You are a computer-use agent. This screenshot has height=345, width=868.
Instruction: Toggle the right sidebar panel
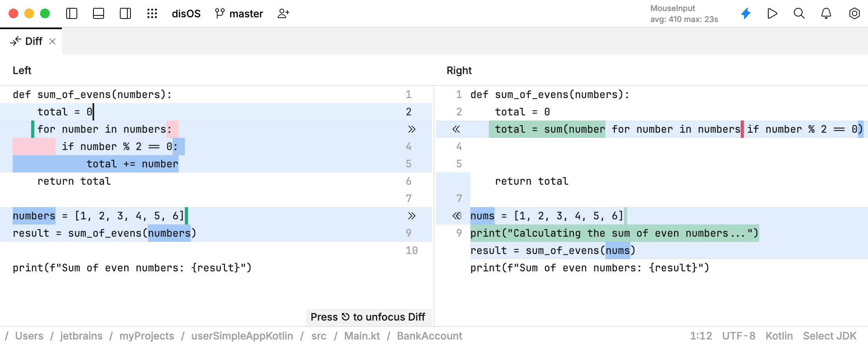click(x=125, y=14)
